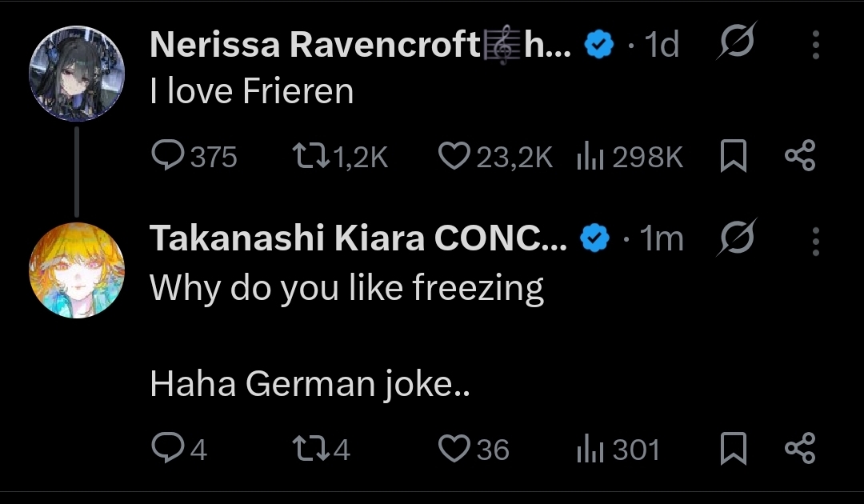The width and height of the screenshot is (864, 504).
Task: Like Nerissa's "I love Frieren" tweet
Action: click(x=454, y=156)
